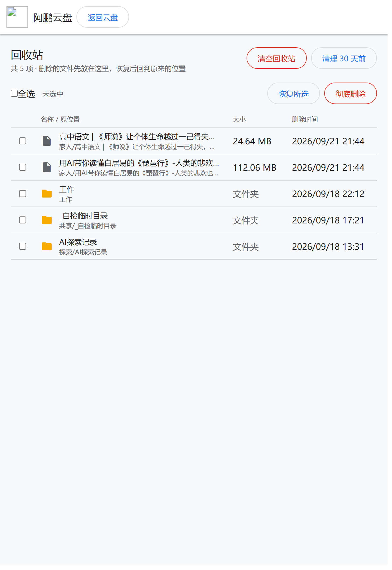Screen dimensions: 392x570
Task: Click the _自检临时目录 folder name
Action: point(83,216)
